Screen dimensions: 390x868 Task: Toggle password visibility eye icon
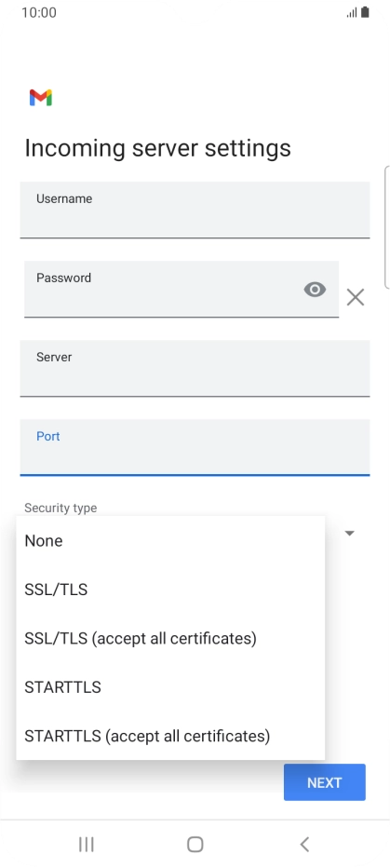coord(315,290)
